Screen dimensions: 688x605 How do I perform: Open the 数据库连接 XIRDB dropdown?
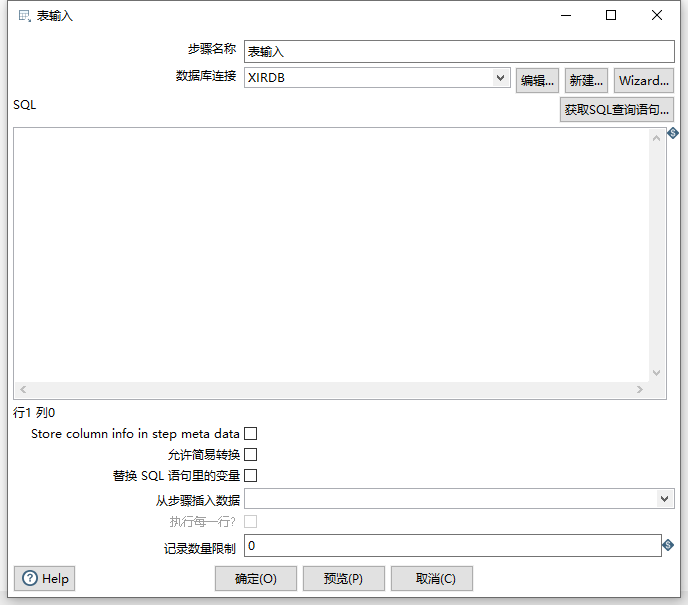500,78
